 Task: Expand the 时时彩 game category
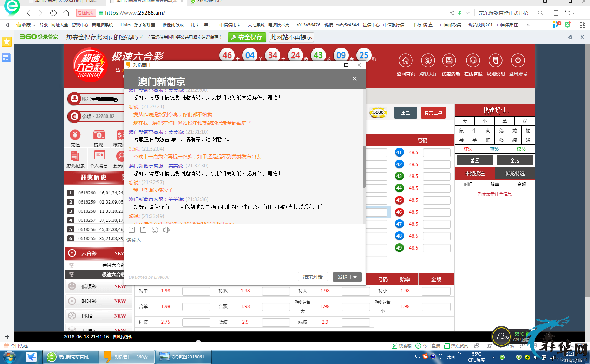[x=98, y=301]
